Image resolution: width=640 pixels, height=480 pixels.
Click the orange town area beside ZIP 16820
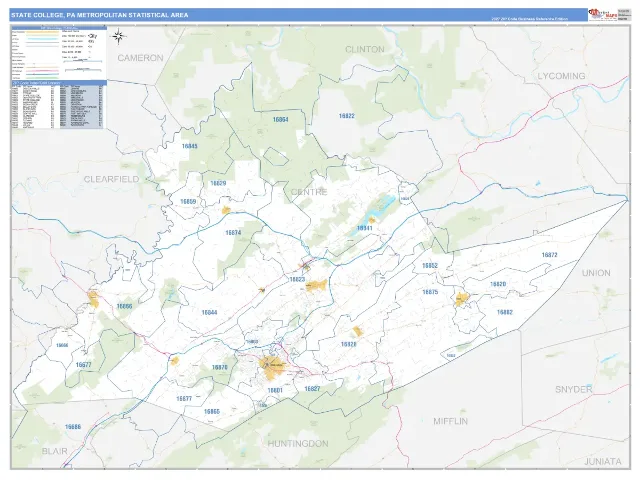coord(462,299)
